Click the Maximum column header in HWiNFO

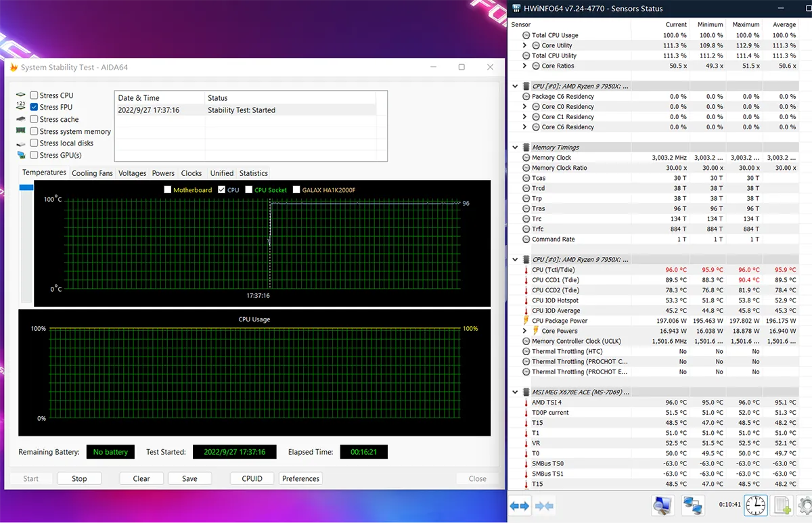tap(746, 24)
